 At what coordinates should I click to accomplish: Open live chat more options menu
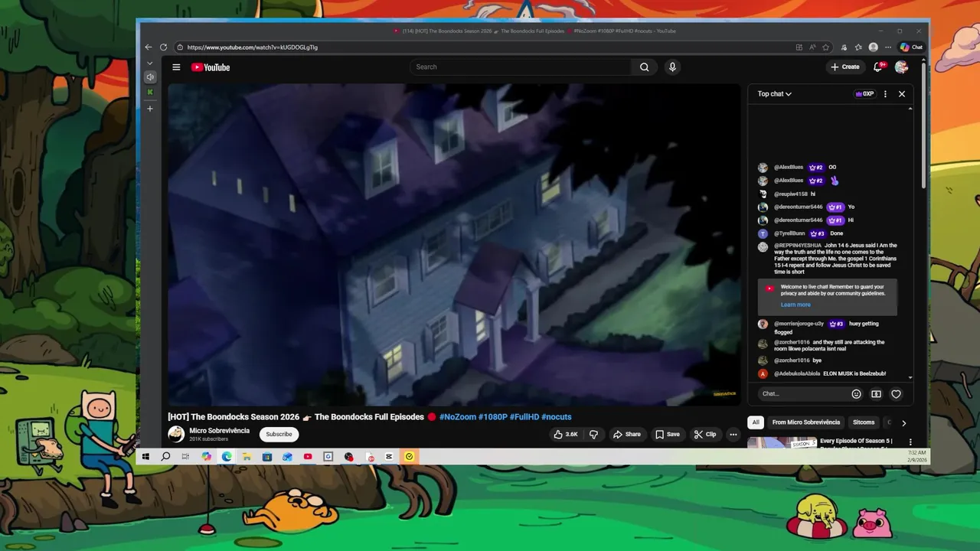click(885, 94)
